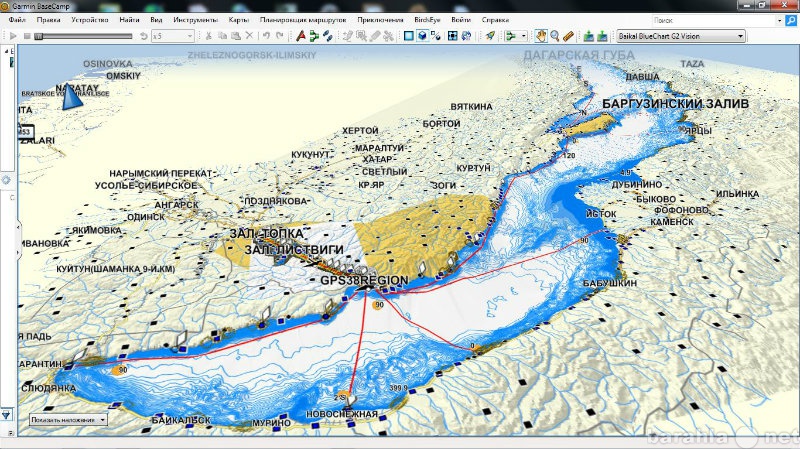Open the Приключения menu
This screenshot has height=449, width=800.
click(380, 20)
